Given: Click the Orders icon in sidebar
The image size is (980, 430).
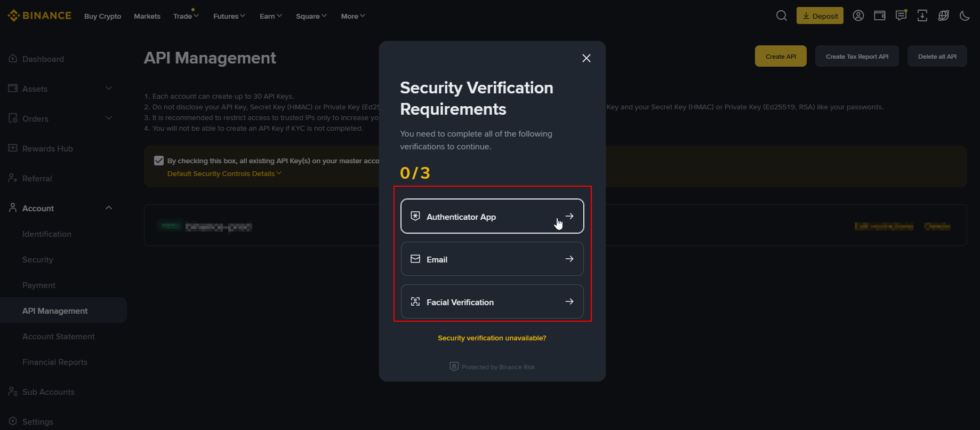Looking at the screenshot, I should pos(13,118).
